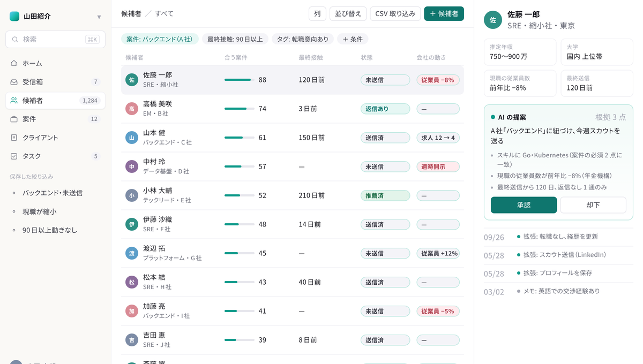643x364 pixels.
Task: Click the CSV 取り込み button
Action: click(x=395, y=14)
